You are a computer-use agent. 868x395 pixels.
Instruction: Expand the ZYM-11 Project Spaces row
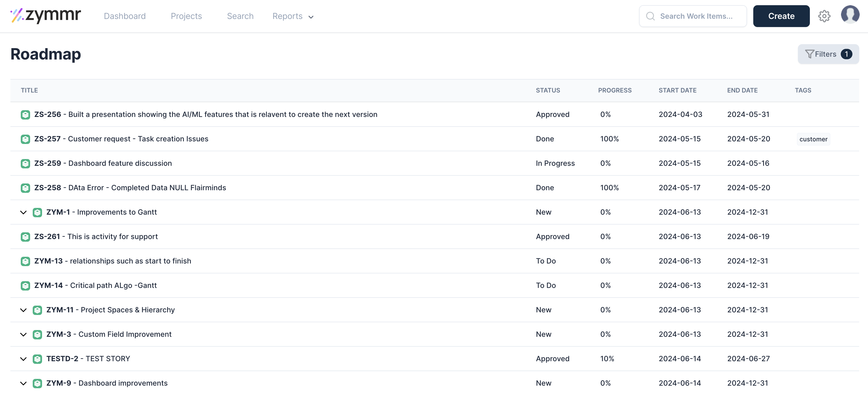[23, 310]
